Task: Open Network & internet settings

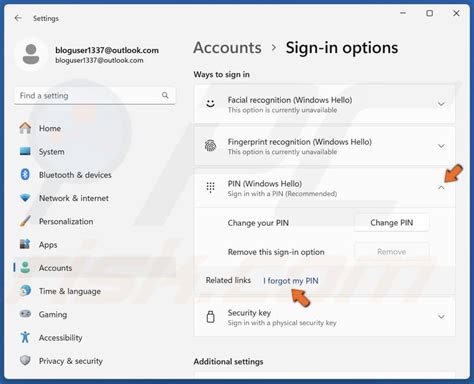Action: point(95,198)
